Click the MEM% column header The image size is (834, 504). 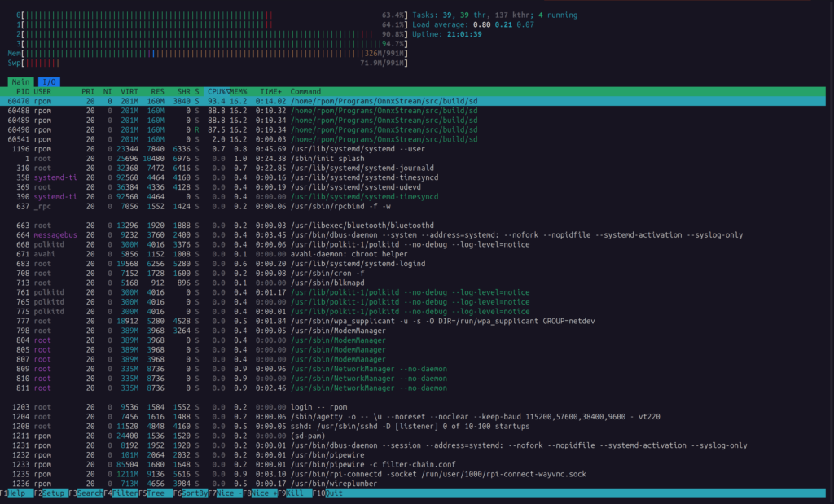(238, 92)
